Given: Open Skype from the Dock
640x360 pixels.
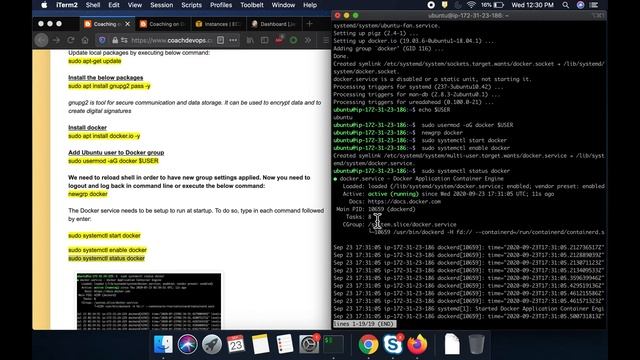Looking at the screenshot, I should click(393, 344).
